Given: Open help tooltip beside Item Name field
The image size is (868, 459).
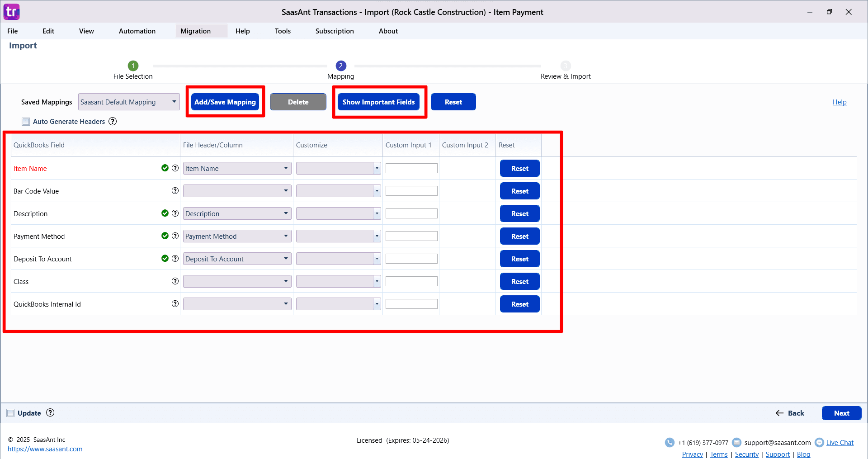Looking at the screenshot, I should [x=175, y=168].
